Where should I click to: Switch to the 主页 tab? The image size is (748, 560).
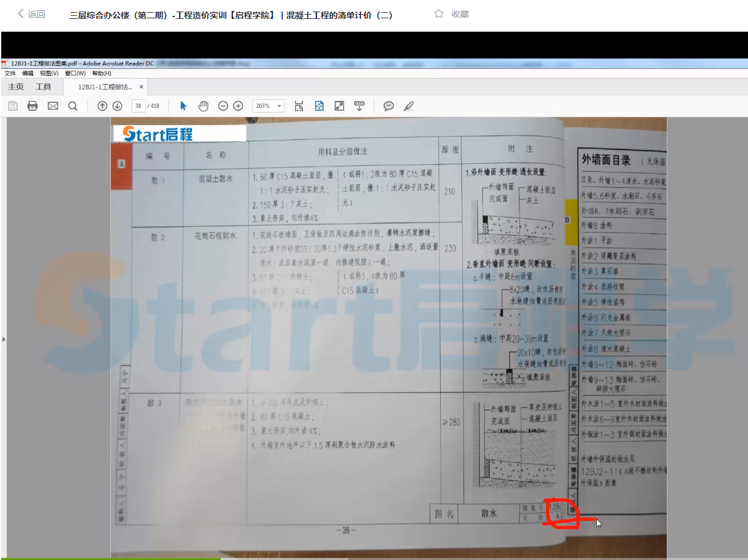tap(16, 87)
